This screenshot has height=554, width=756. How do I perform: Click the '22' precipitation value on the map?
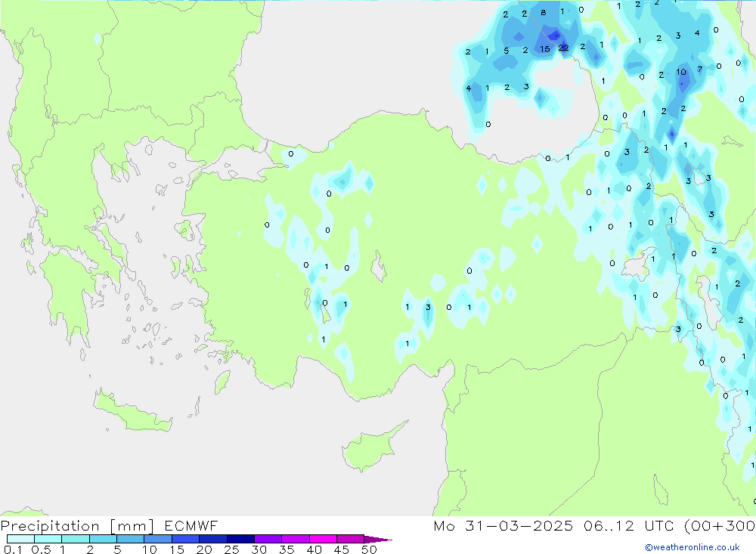[563, 48]
